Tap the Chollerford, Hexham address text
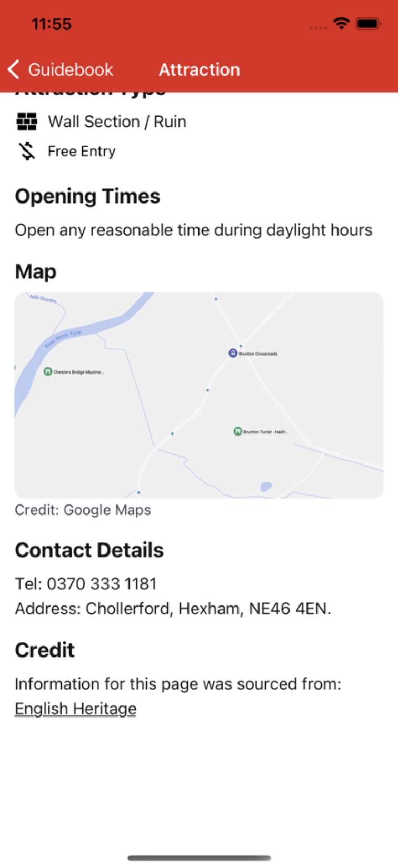This screenshot has height=868, width=398. point(208,609)
